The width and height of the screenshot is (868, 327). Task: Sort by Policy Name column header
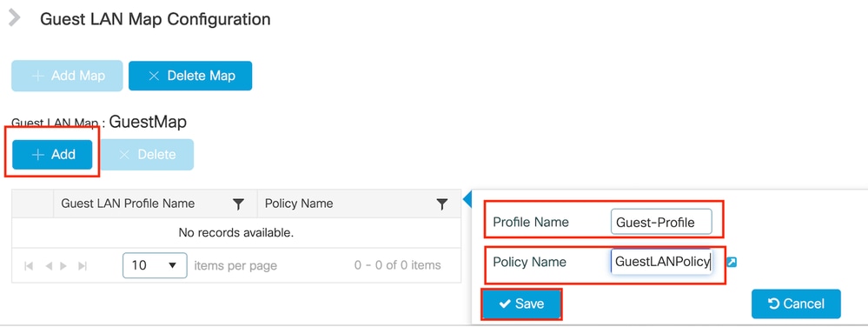click(x=299, y=204)
